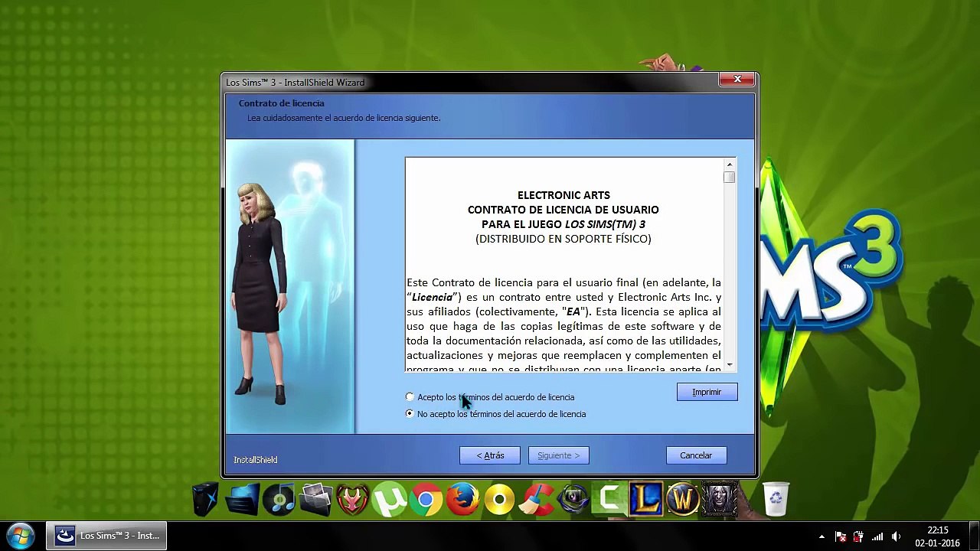The width and height of the screenshot is (980, 551).
Task: Launch Warcraft III from the dock
Action: click(720, 500)
